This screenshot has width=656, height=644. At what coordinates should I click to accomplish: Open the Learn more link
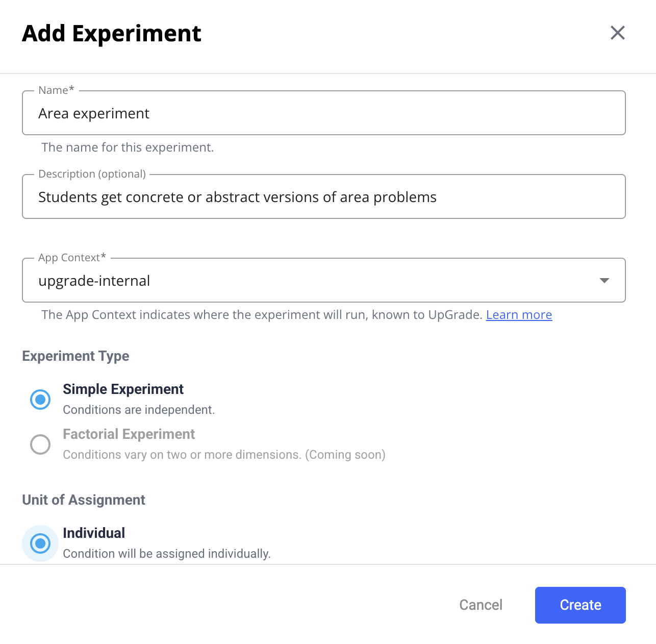pos(519,315)
